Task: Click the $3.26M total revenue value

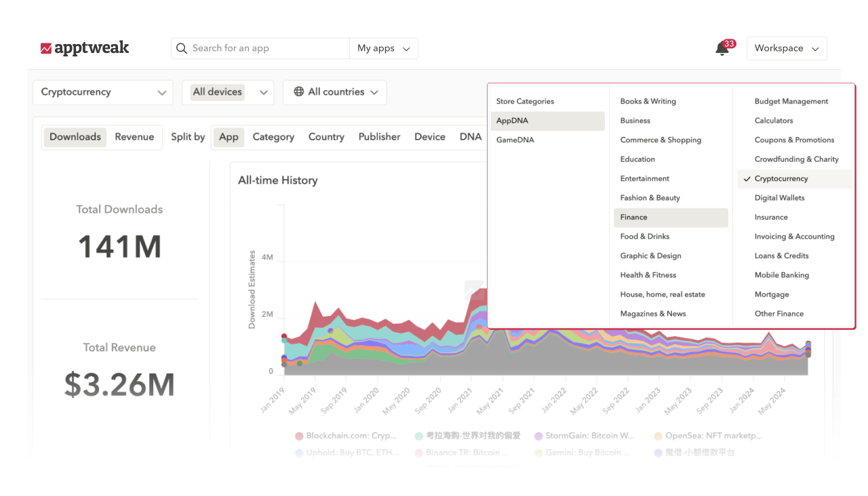Action: click(x=119, y=384)
